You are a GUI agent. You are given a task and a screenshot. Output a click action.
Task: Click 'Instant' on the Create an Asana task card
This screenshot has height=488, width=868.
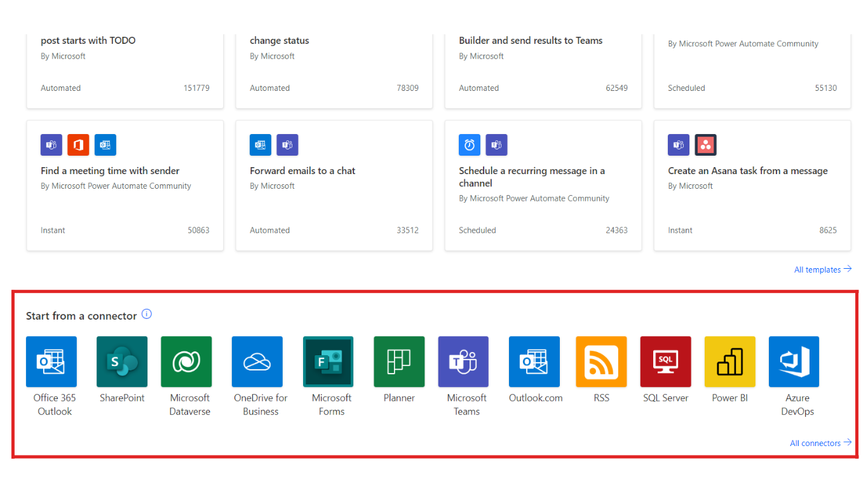[680, 230]
